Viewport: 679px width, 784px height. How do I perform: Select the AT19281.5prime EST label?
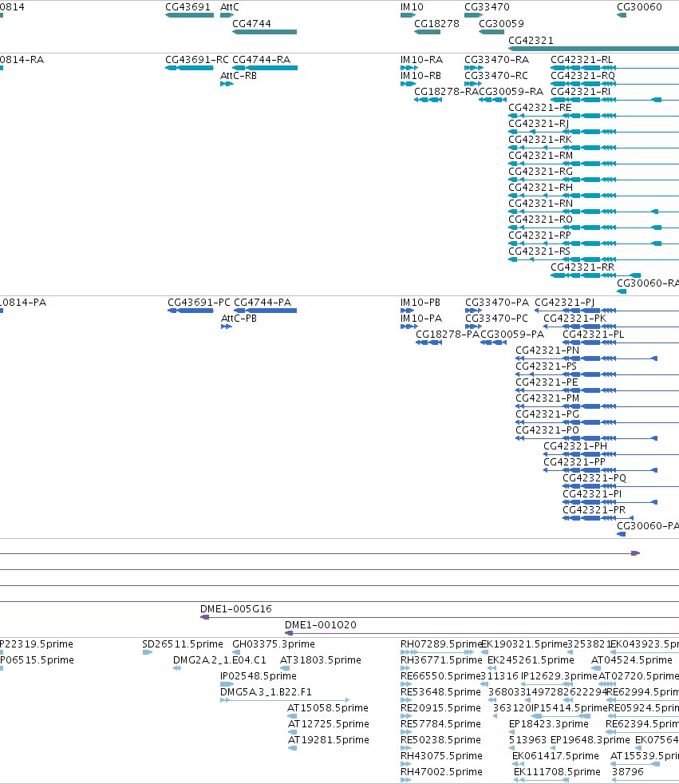coord(329,740)
